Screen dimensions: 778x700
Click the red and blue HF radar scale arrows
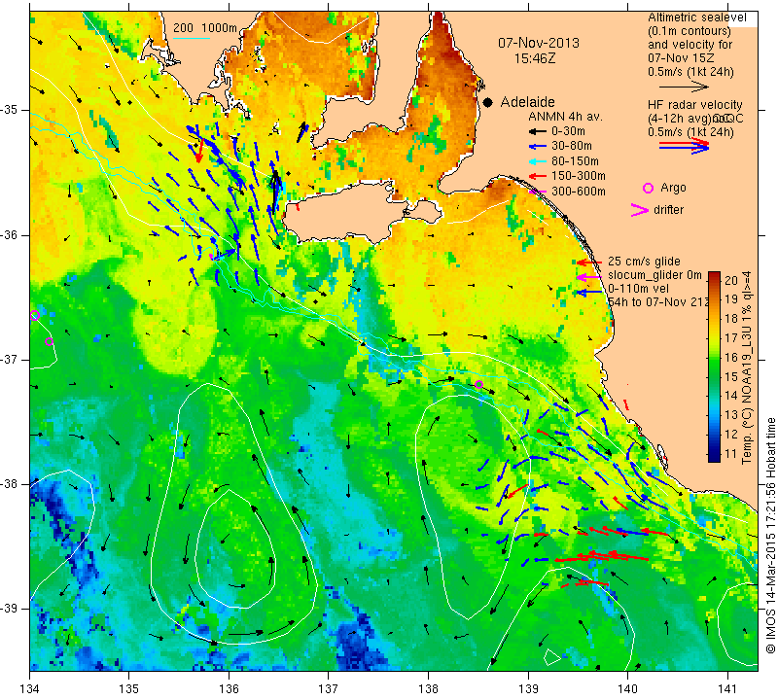pos(684,145)
